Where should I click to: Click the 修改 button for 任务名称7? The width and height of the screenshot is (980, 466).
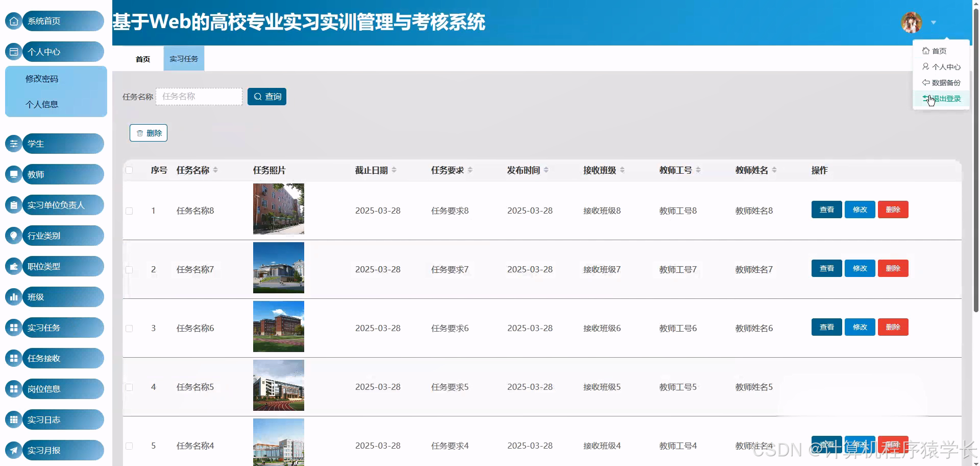tap(860, 268)
